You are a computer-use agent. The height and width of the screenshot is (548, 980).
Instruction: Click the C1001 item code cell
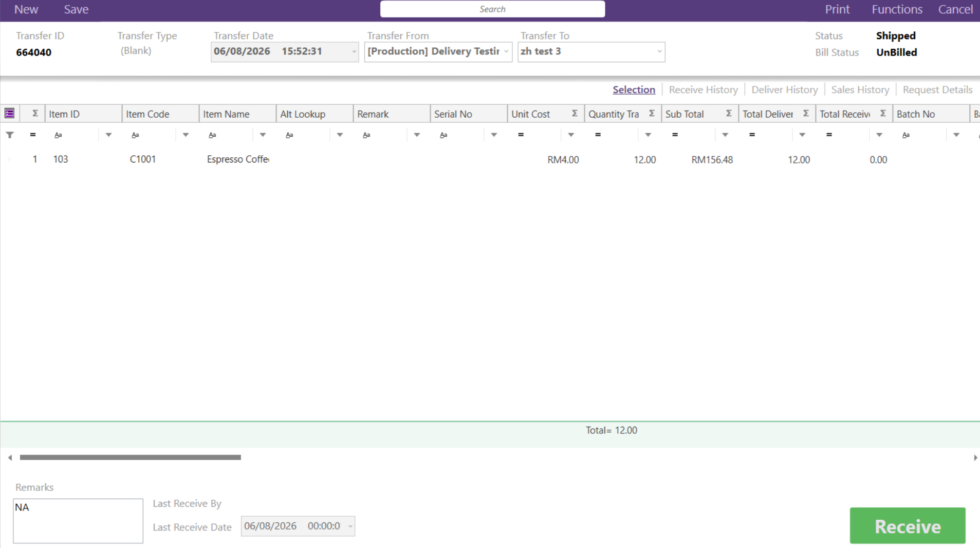[160, 159]
